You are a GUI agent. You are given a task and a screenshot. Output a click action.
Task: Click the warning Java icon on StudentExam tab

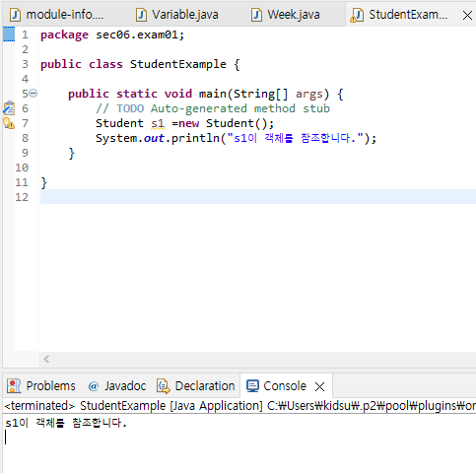357,15
